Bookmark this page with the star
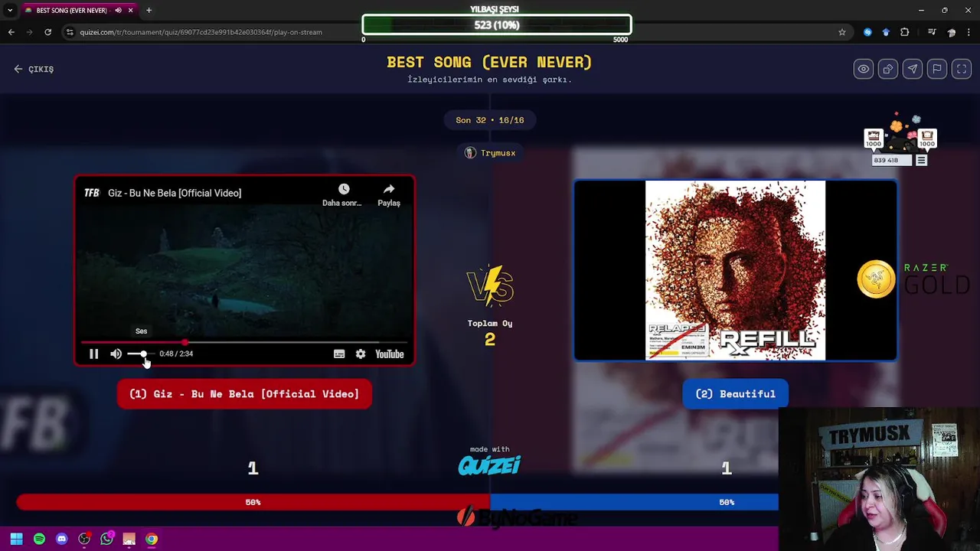 coord(842,32)
